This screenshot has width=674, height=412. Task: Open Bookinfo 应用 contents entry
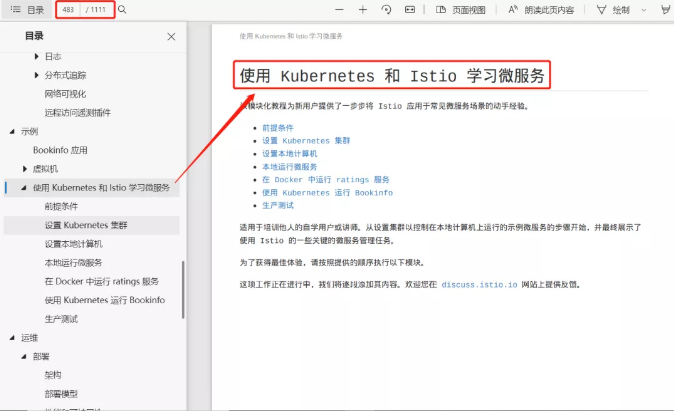60,150
